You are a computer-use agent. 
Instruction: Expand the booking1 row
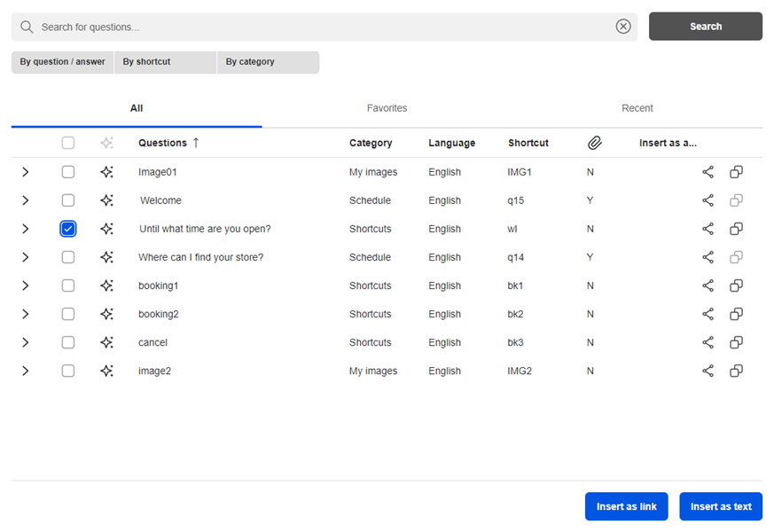(25, 286)
